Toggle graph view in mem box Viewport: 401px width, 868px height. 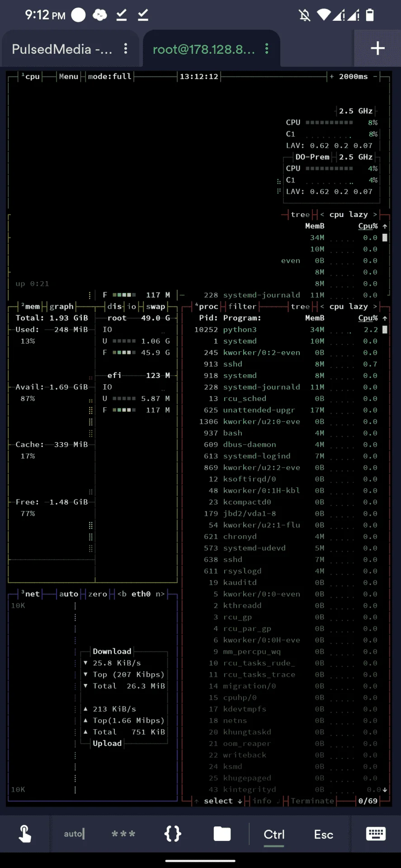(61, 307)
